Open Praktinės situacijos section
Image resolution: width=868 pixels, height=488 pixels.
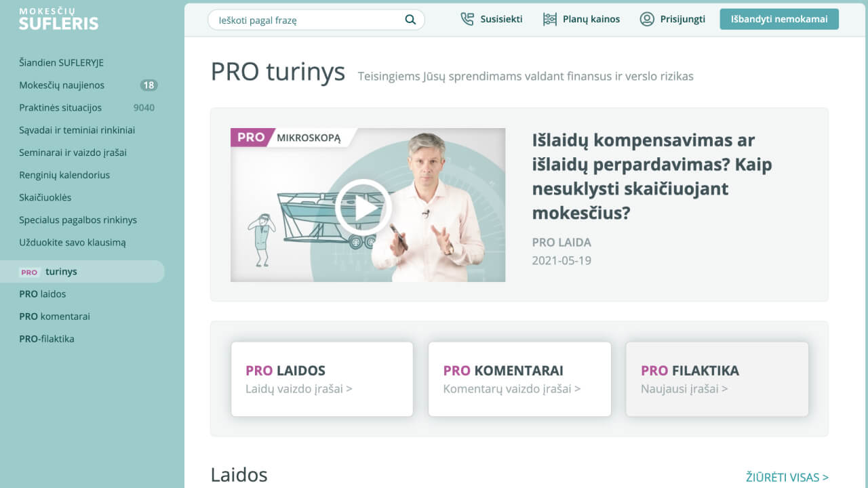tap(60, 108)
